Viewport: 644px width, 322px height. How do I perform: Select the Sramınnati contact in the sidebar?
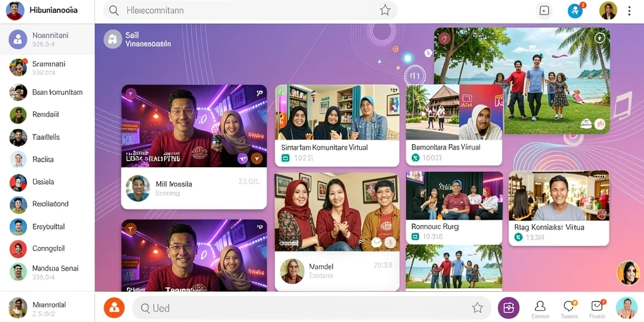point(47,68)
